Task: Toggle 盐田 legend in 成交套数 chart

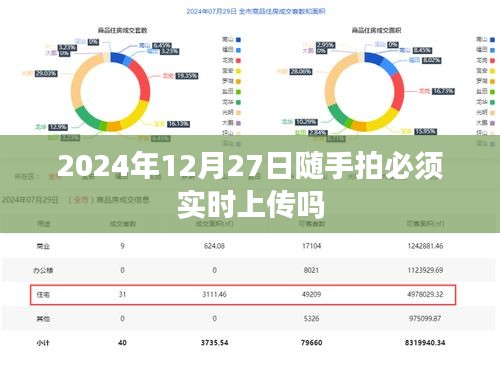Action: pyautogui.click(x=231, y=92)
